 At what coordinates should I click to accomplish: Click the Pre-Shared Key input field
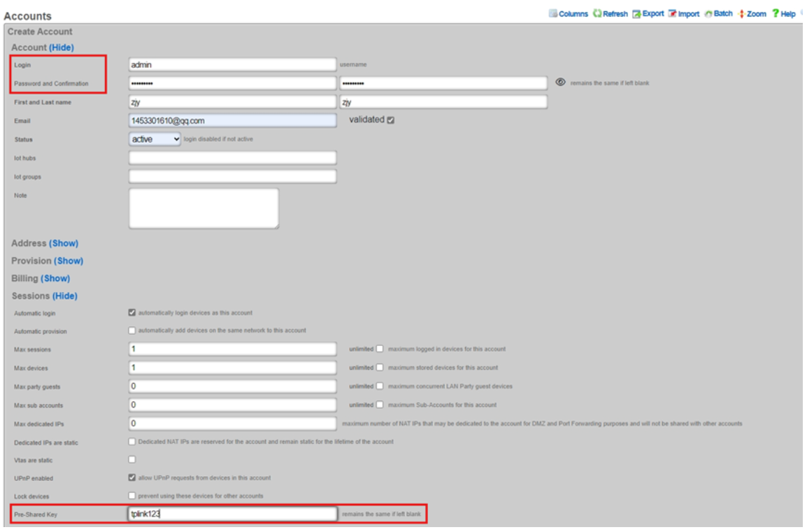coord(232,514)
